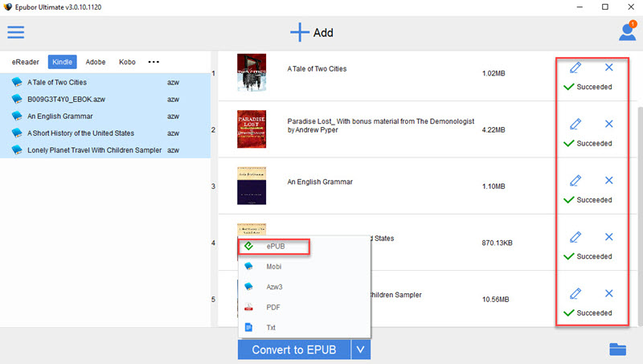This screenshot has width=643, height=364.
Task: Click Succeeded status of Paradise Lost
Action: click(x=588, y=144)
